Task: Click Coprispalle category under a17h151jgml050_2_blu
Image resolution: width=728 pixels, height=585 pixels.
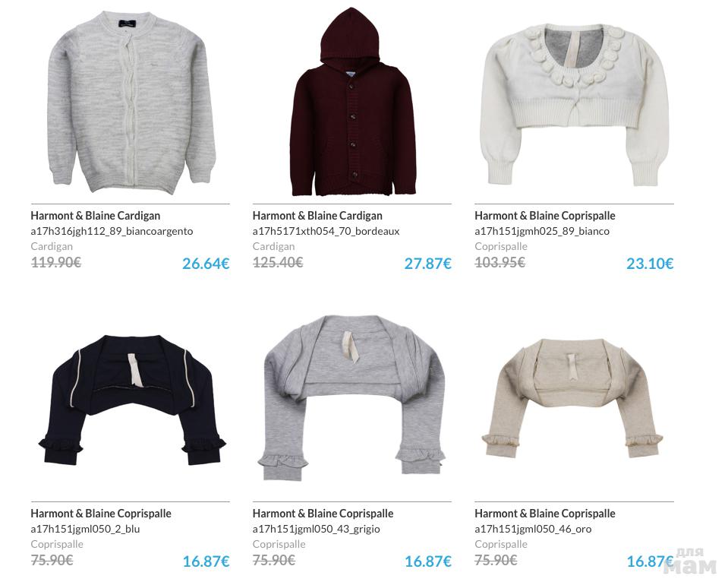Action: coord(57,544)
